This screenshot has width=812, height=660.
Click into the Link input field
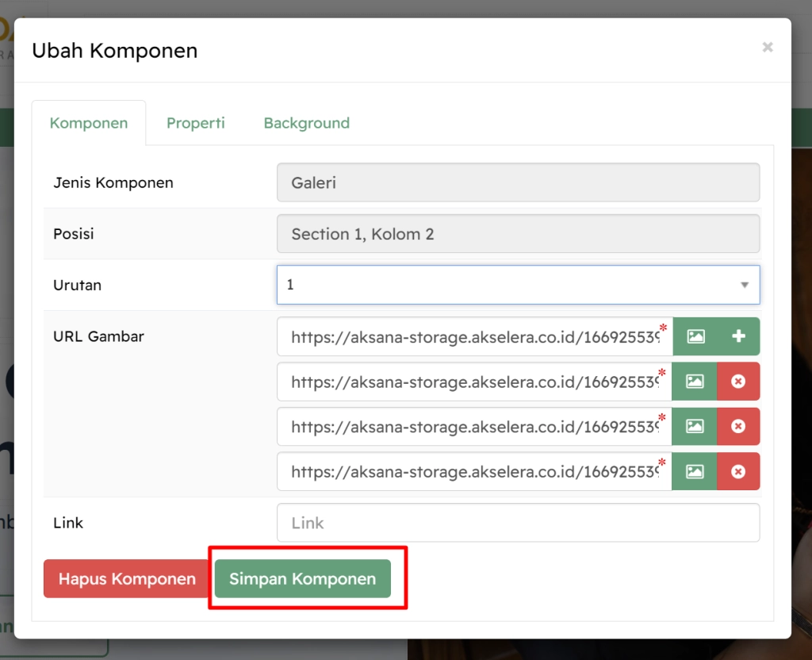(x=518, y=523)
